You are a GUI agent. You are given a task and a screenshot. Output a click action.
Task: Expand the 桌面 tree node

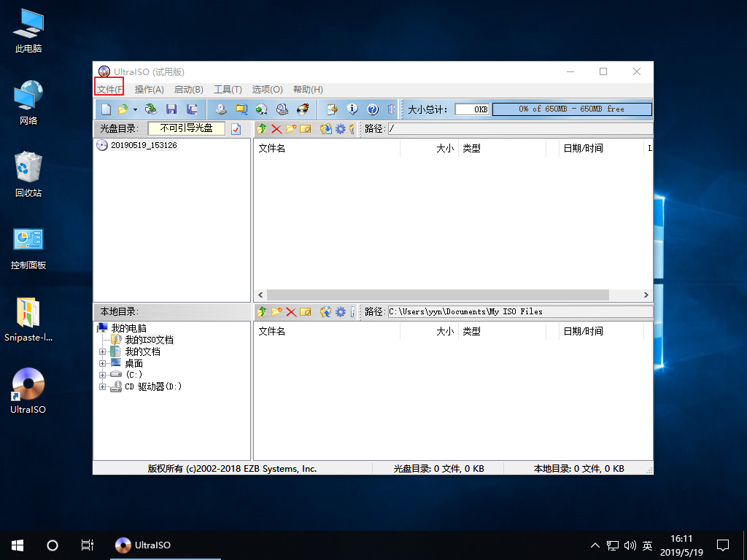point(102,363)
